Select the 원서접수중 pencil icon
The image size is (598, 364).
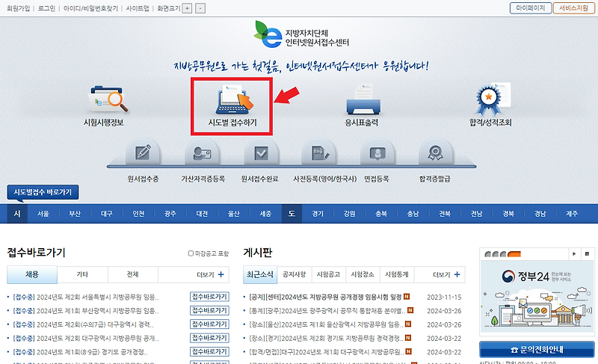(x=143, y=152)
